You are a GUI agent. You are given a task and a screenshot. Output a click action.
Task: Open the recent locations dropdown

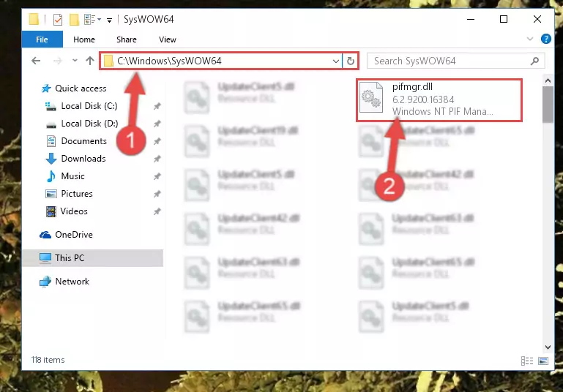(x=75, y=61)
